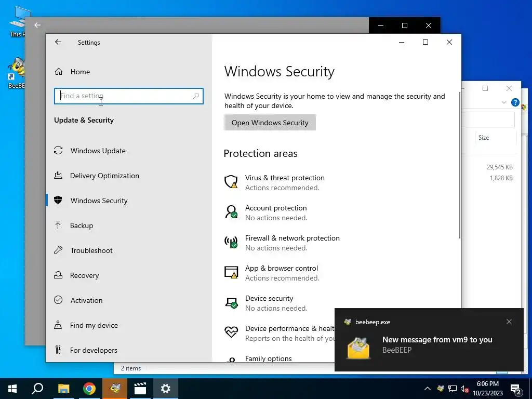The height and width of the screenshot is (399, 532).
Task: Click the Activation checkmark circle icon
Action: 58,300
